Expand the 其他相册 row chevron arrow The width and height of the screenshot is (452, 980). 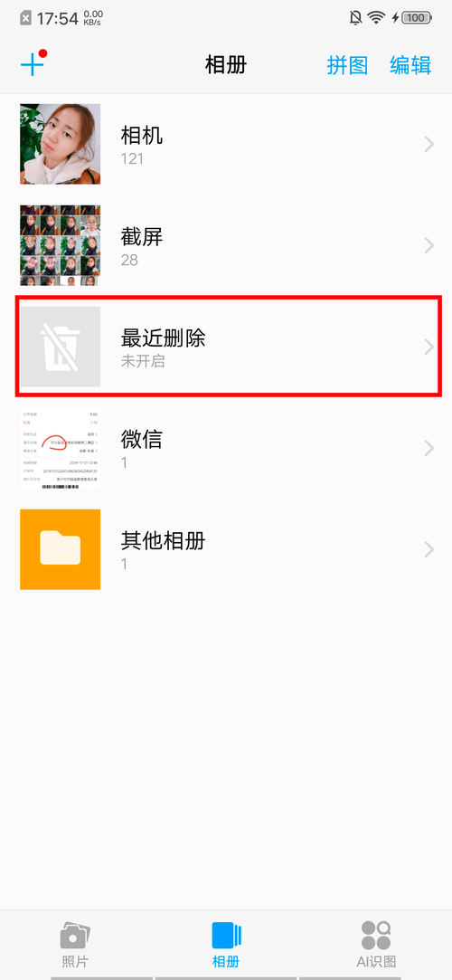point(428,549)
